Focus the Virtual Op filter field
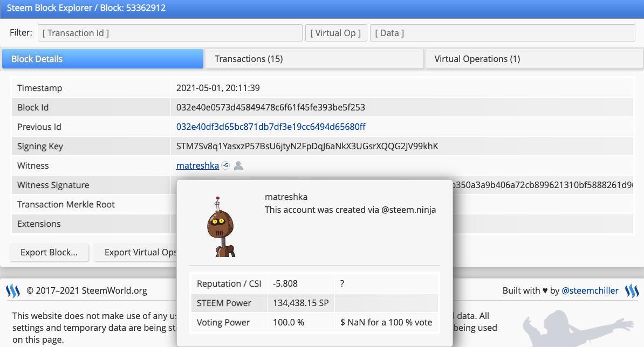 [x=336, y=33]
